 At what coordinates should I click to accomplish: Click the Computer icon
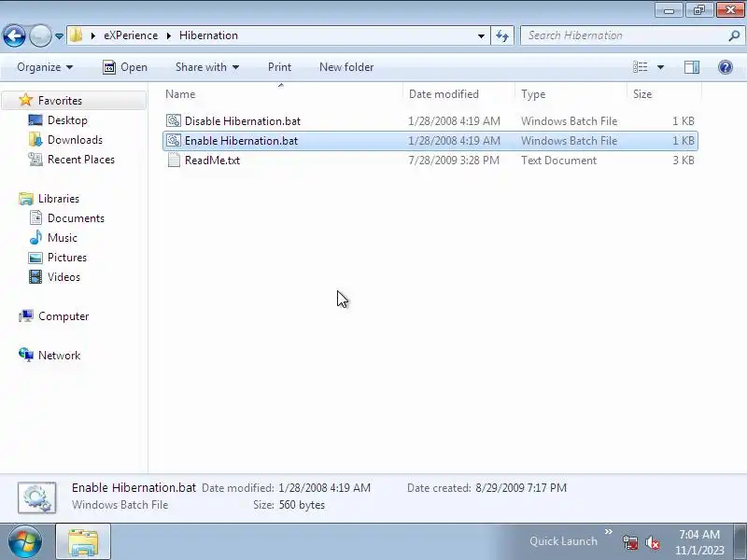26,315
